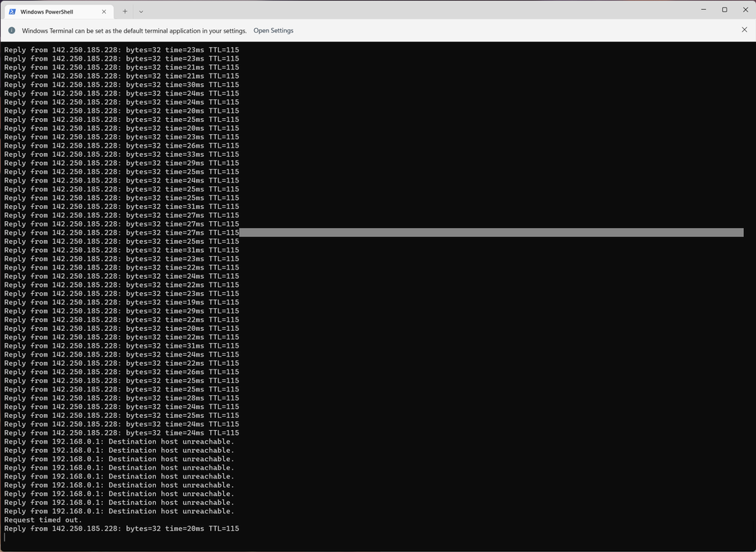This screenshot has width=756, height=552.
Task: Place cursor at the blinking terminal prompt
Action: click(x=6, y=538)
